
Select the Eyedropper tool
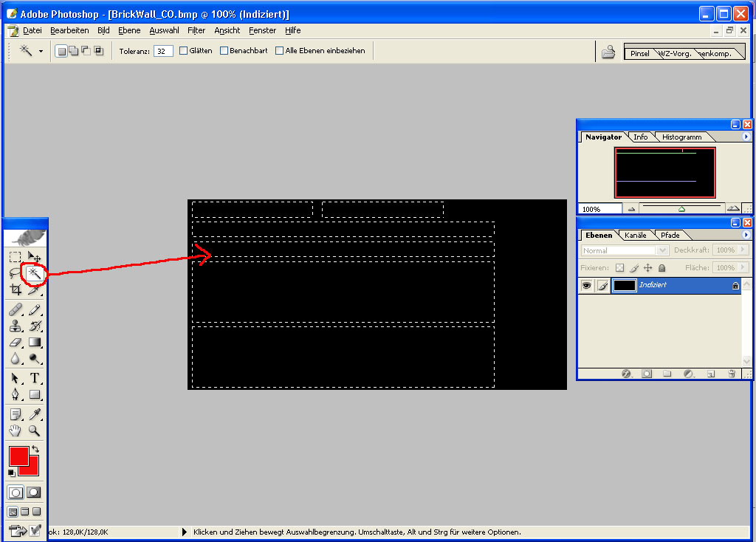pyautogui.click(x=34, y=414)
